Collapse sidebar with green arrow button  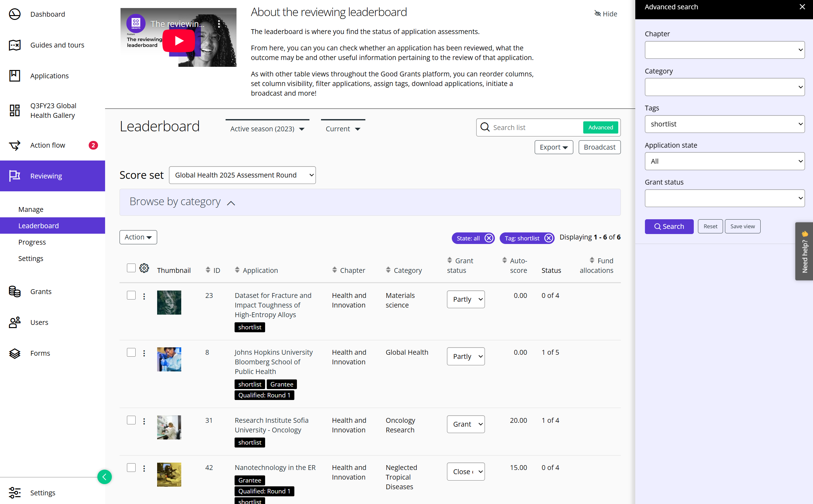coord(104,477)
